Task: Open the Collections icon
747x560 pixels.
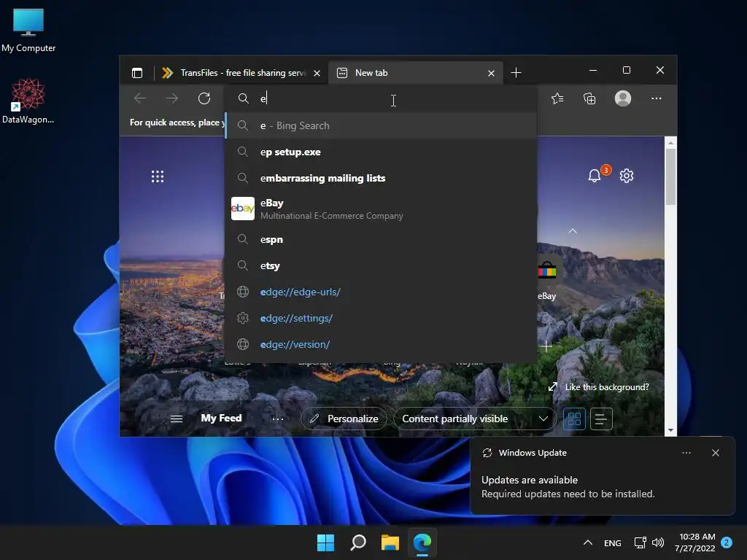Action: click(589, 98)
